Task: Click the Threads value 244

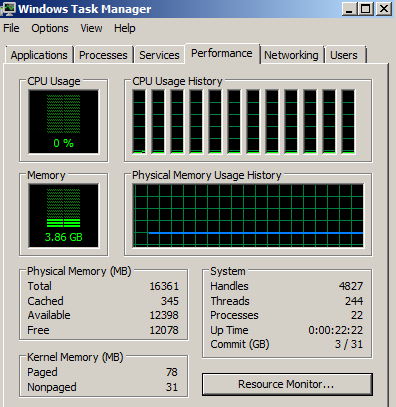Action: (x=354, y=301)
